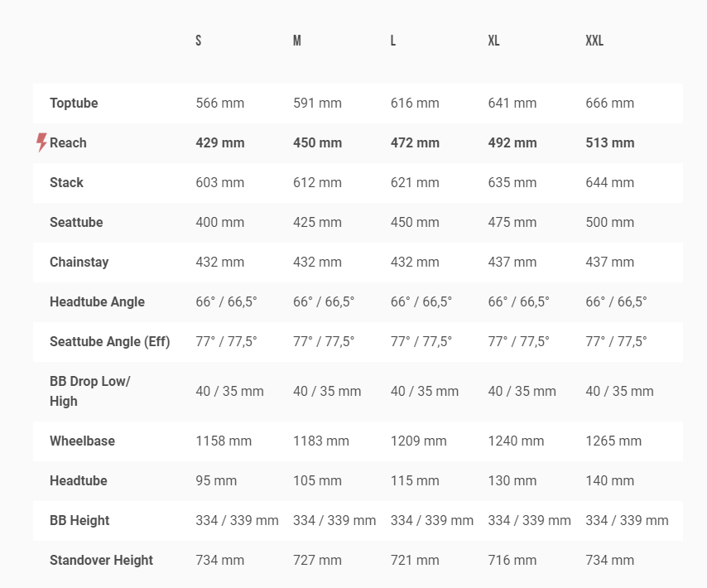The image size is (707, 588).
Task: Click the Seattube Angle (Eff) label
Action: (109, 342)
